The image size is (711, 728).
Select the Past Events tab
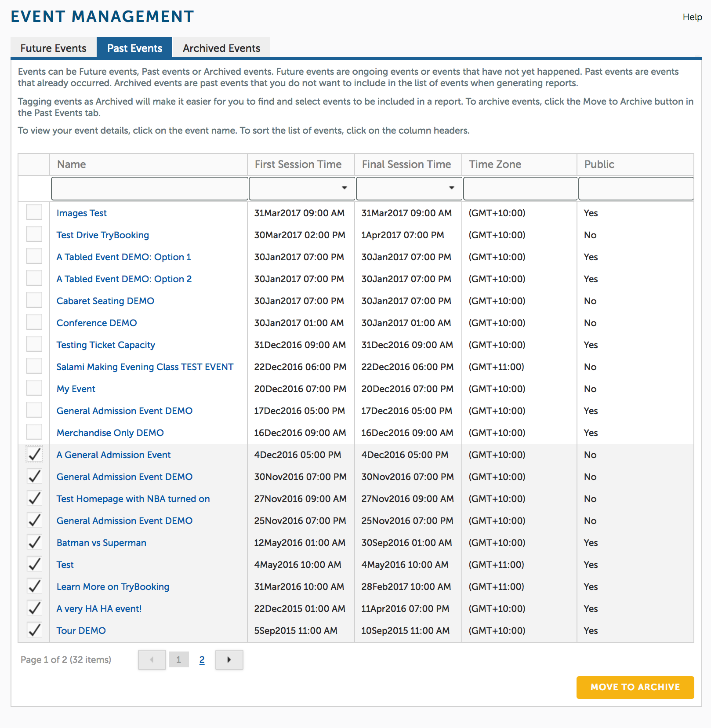click(x=134, y=48)
